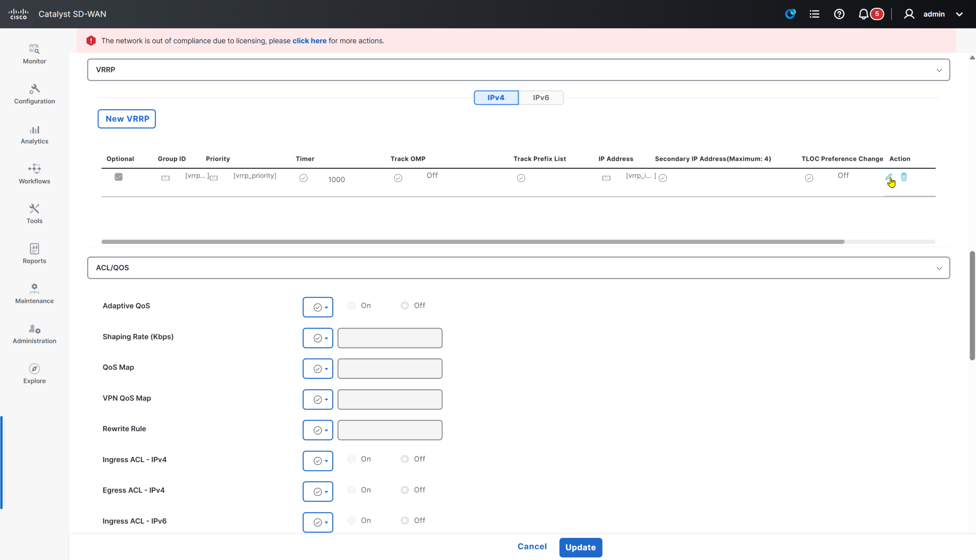Click the Cancel button
976x560 pixels.
point(532,547)
